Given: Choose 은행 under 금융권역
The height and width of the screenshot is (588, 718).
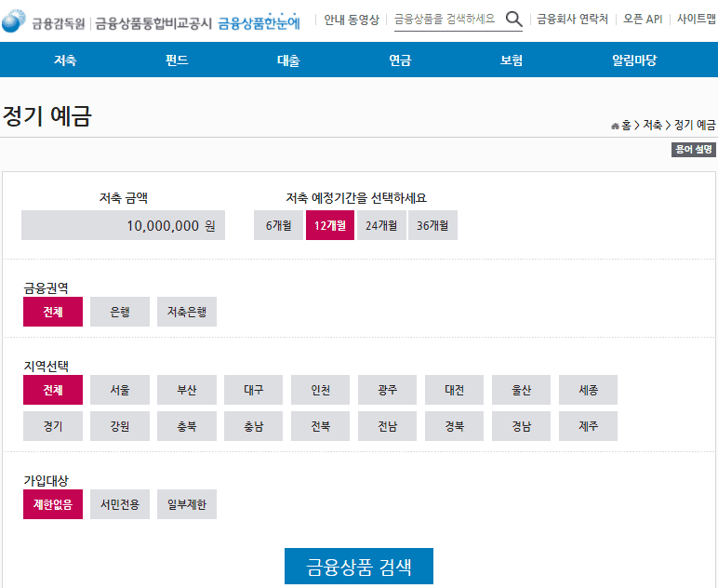Looking at the screenshot, I should coord(120,312).
